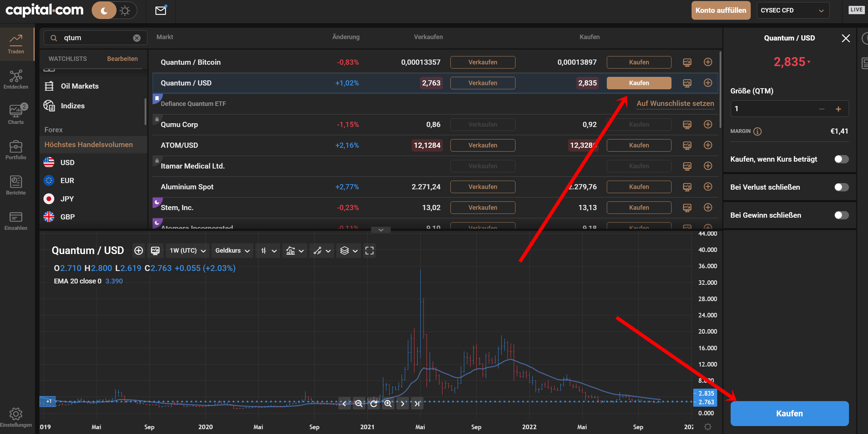Viewport: 868px width, 434px height.
Task: Open the Berichte sidebar section
Action: coord(16,185)
